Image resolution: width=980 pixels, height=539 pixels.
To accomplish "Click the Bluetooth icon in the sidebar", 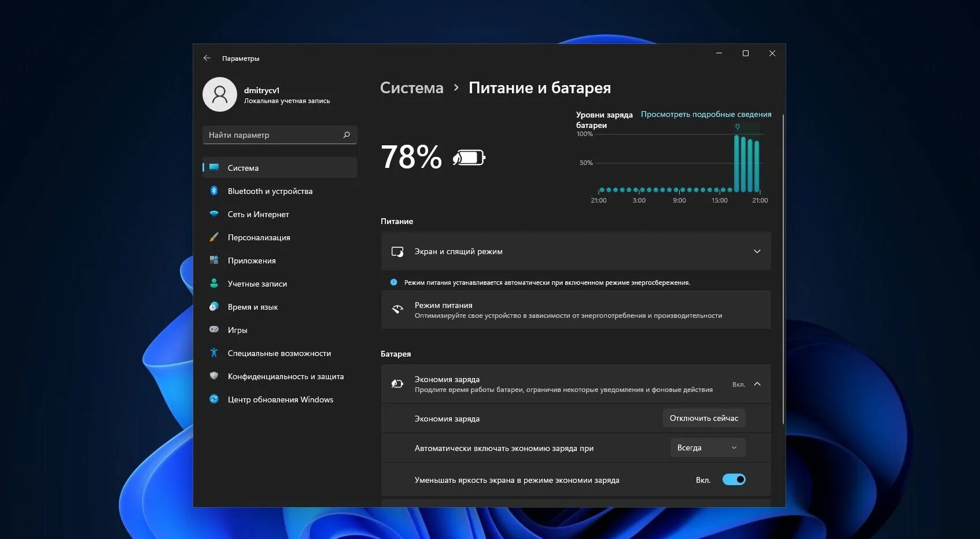I will click(x=214, y=190).
